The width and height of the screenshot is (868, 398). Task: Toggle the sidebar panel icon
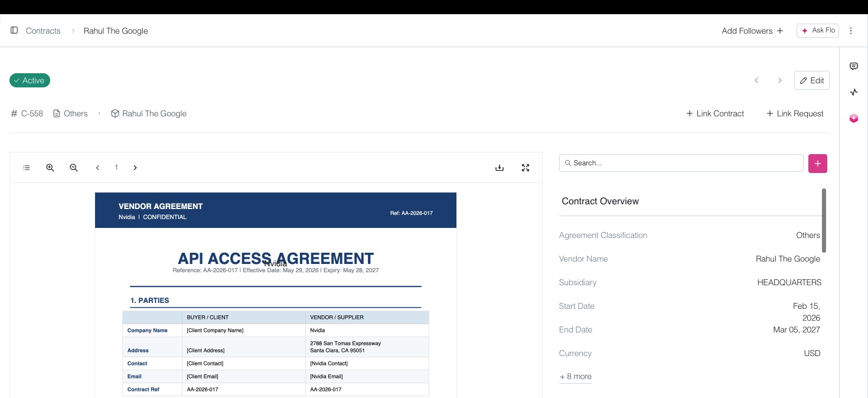[x=14, y=30]
